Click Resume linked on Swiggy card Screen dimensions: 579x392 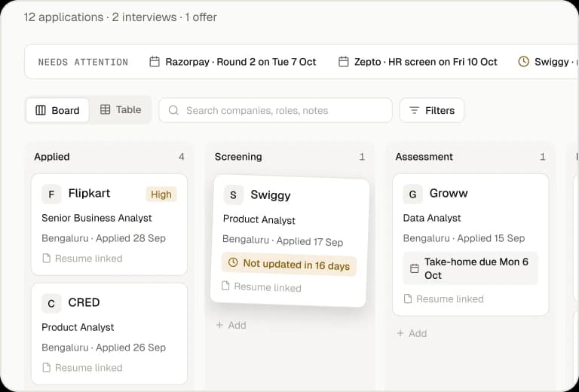tap(268, 287)
